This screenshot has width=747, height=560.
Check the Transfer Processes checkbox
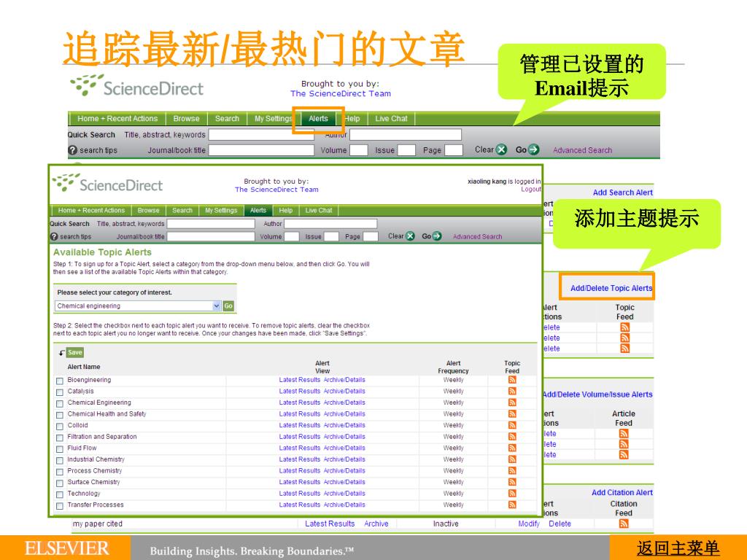pyautogui.click(x=60, y=506)
